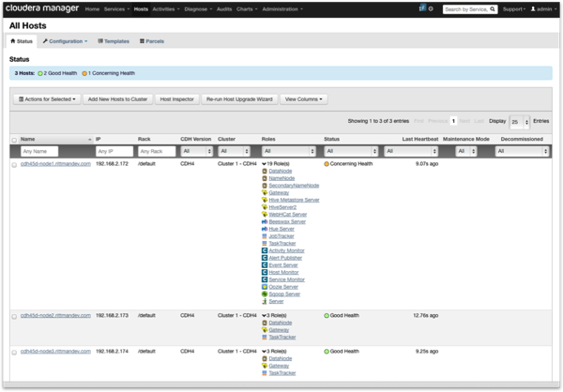Viewport: 563px width, 392px height.
Task: Open the running commands indicator icon
Action: [x=422, y=8]
